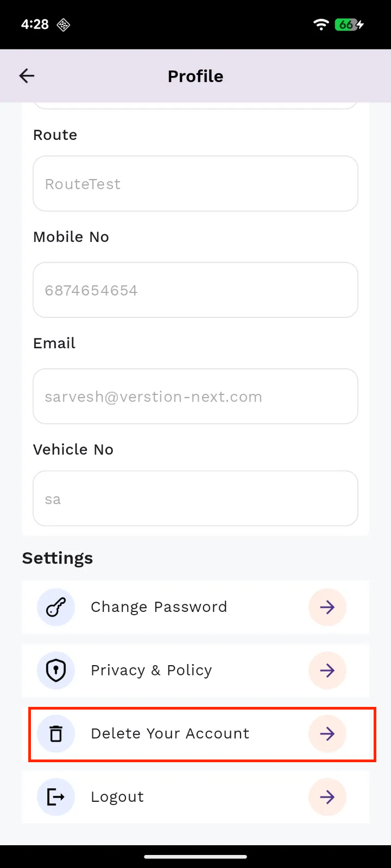Image resolution: width=391 pixels, height=868 pixels.
Task: Tap the arrow beside Delete Your Account
Action: click(x=327, y=734)
